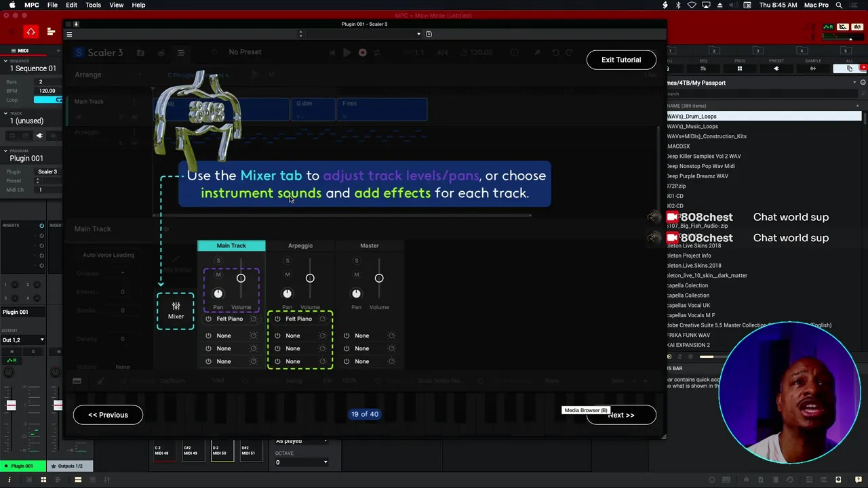The height and width of the screenshot is (488, 868).
Task: Open browser path dropdown arrow
Action: click(854, 83)
